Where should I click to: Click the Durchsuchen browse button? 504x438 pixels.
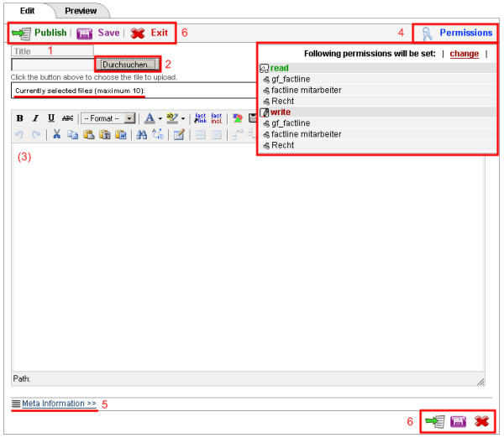129,64
